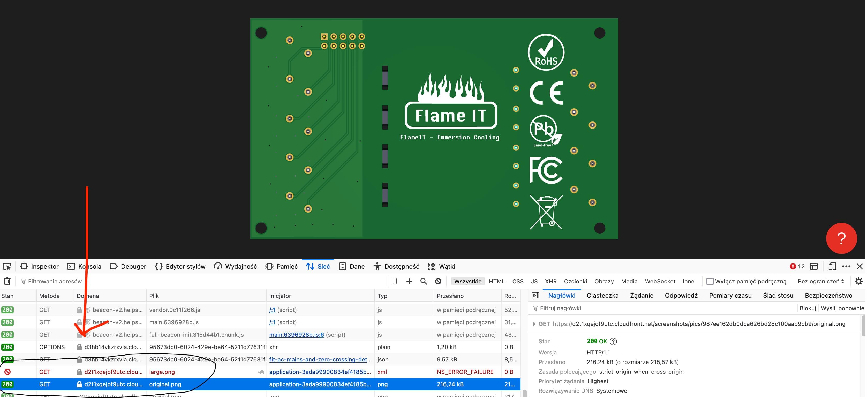Open the devtools three-dots menu
The image size is (868, 415).
[x=846, y=266]
